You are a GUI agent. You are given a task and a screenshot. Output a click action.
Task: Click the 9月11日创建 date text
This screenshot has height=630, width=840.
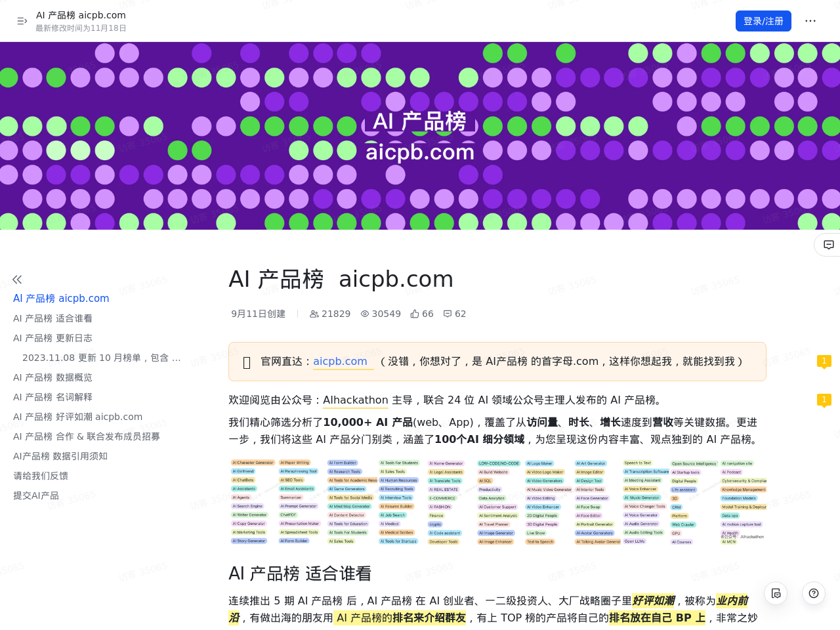258,314
